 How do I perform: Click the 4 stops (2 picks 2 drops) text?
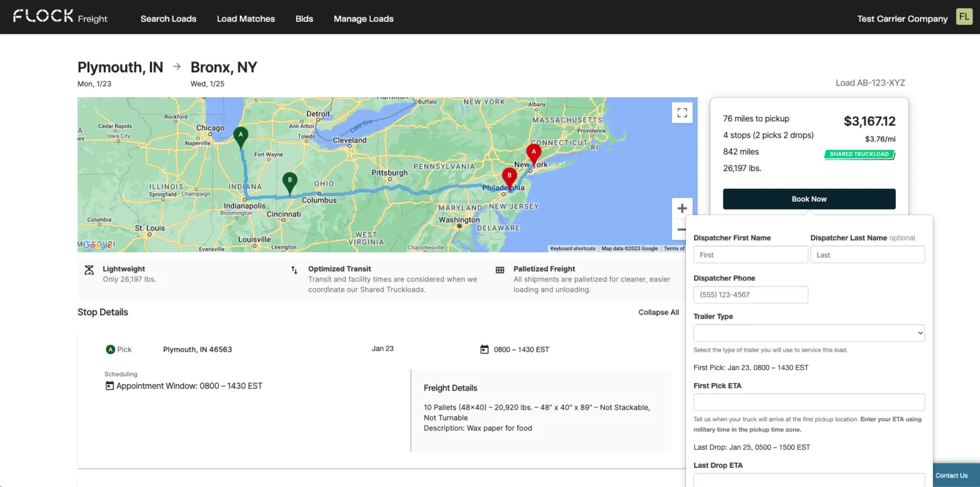(x=768, y=135)
